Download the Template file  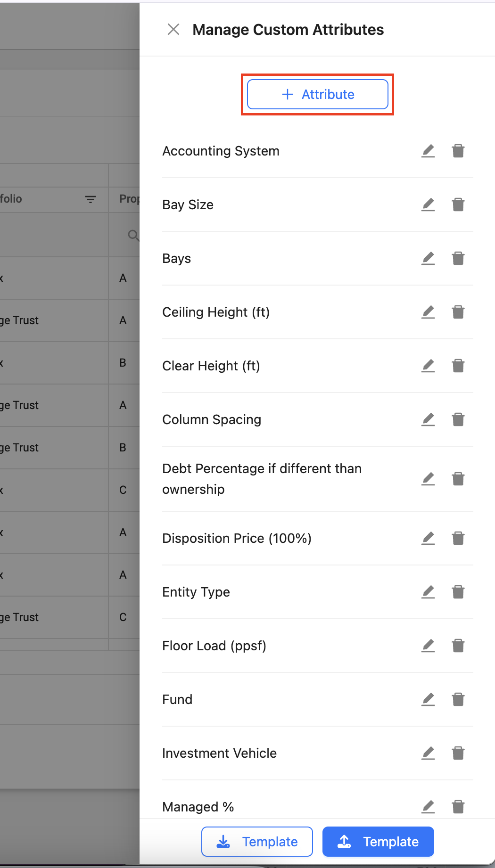257,842
